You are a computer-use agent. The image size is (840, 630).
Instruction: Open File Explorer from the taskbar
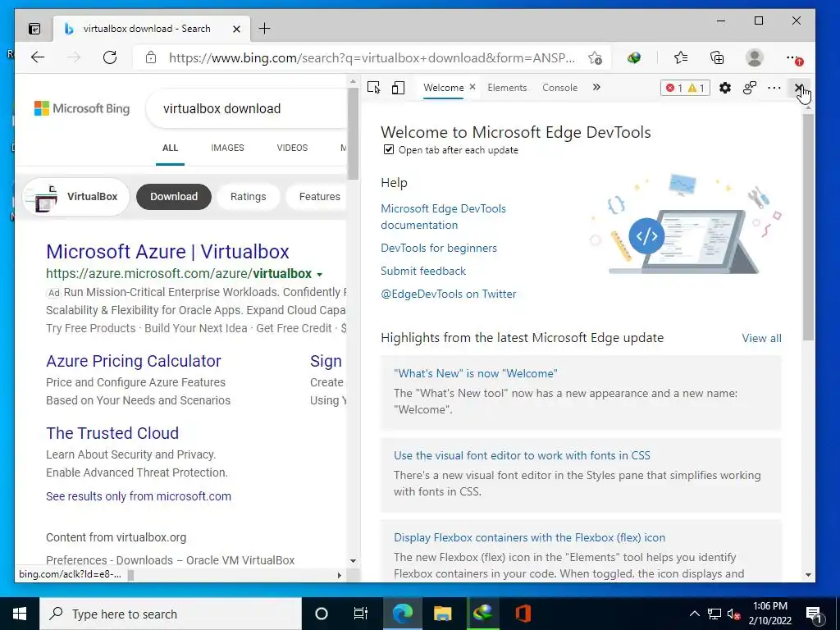(442, 614)
